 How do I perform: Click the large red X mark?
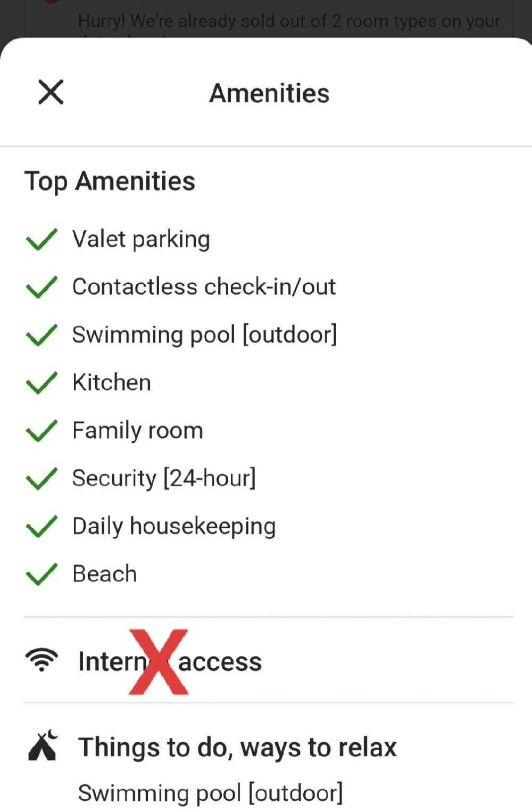click(159, 662)
